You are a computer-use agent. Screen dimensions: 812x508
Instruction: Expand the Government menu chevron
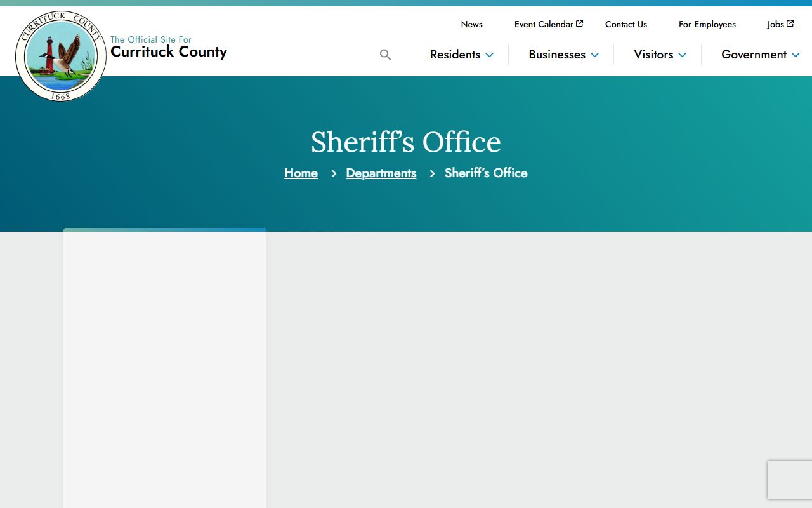tap(796, 55)
